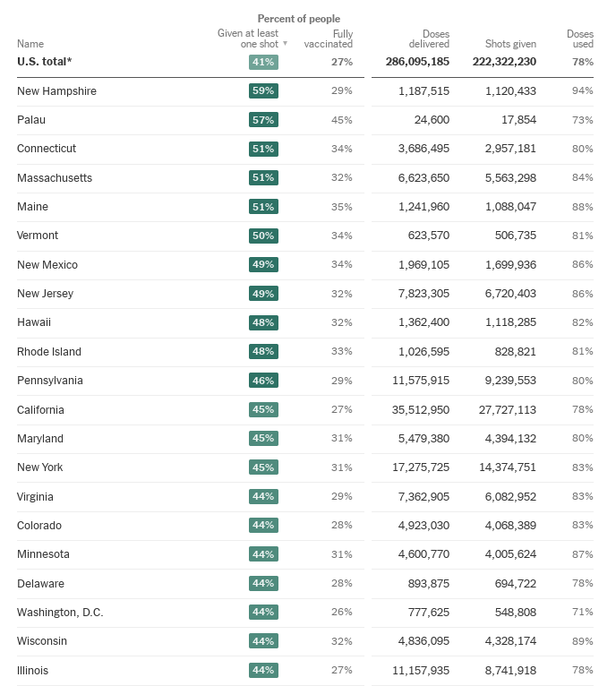Sort table by Fully vaccinated column
This screenshot has width=616, height=686.
[329, 39]
